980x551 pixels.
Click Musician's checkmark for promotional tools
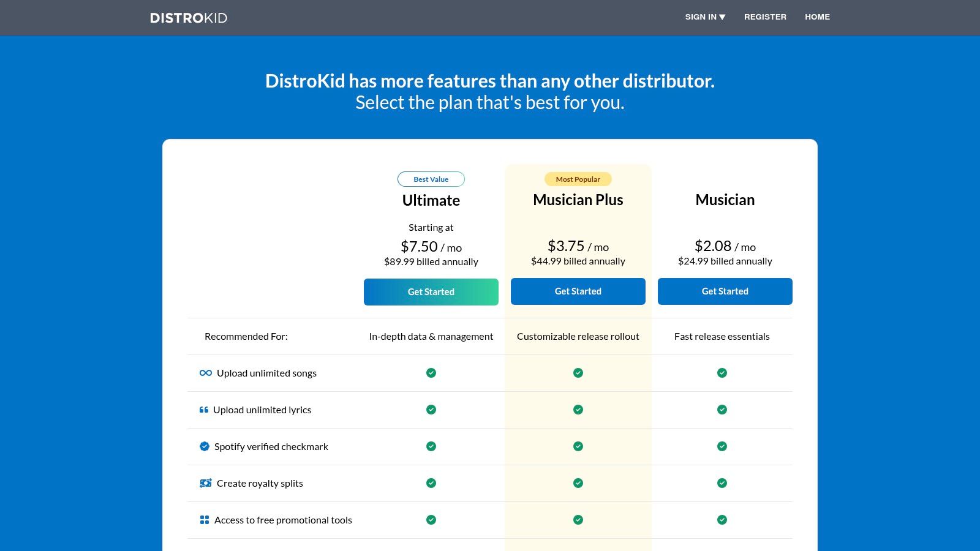point(722,520)
